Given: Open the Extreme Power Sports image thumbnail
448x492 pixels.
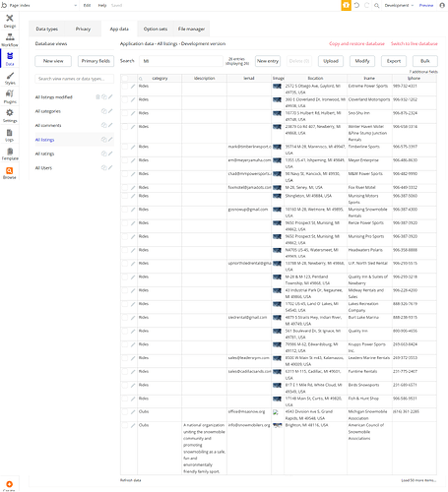Looking at the screenshot, I should [x=277, y=87].
